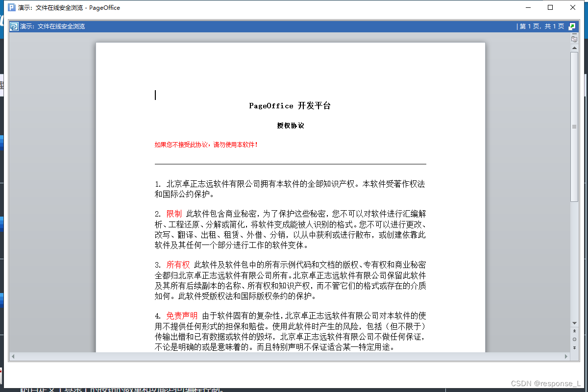Toggle the ruler icon above the vertical scrollbar
The width and height of the screenshot is (588, 392).
coord(574,39)
